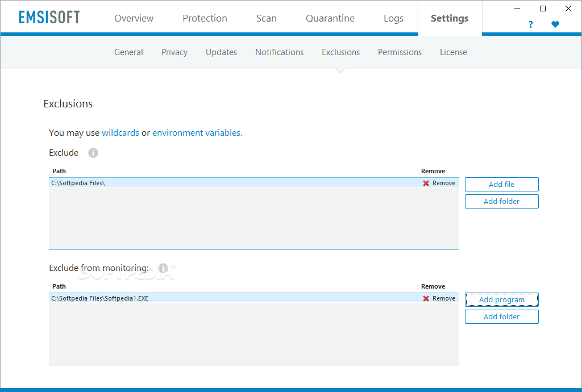Go to the Overview tab

tap(134, 18)
